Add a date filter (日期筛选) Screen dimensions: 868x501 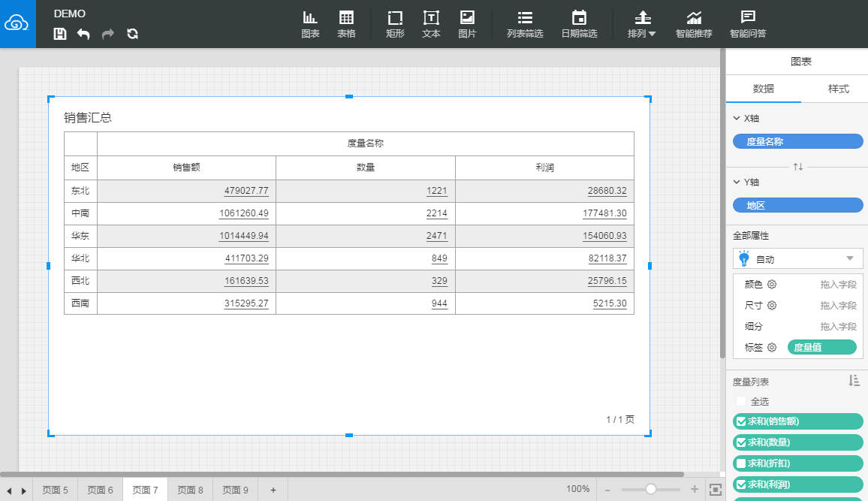pyautogui.click(x=579, y=24)
